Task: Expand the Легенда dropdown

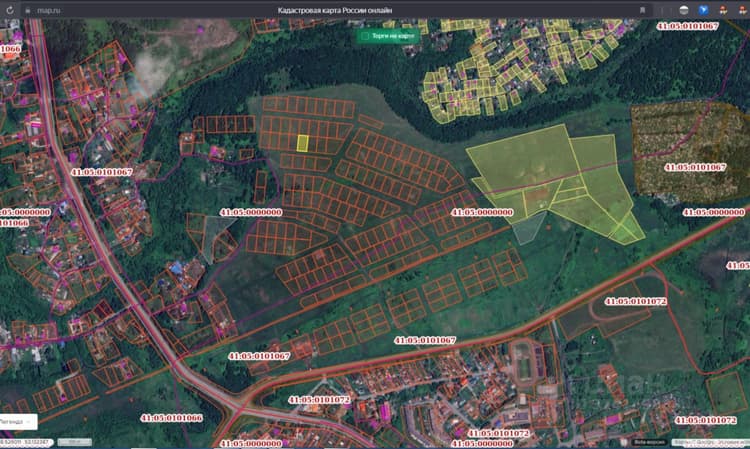Action: 17,422
